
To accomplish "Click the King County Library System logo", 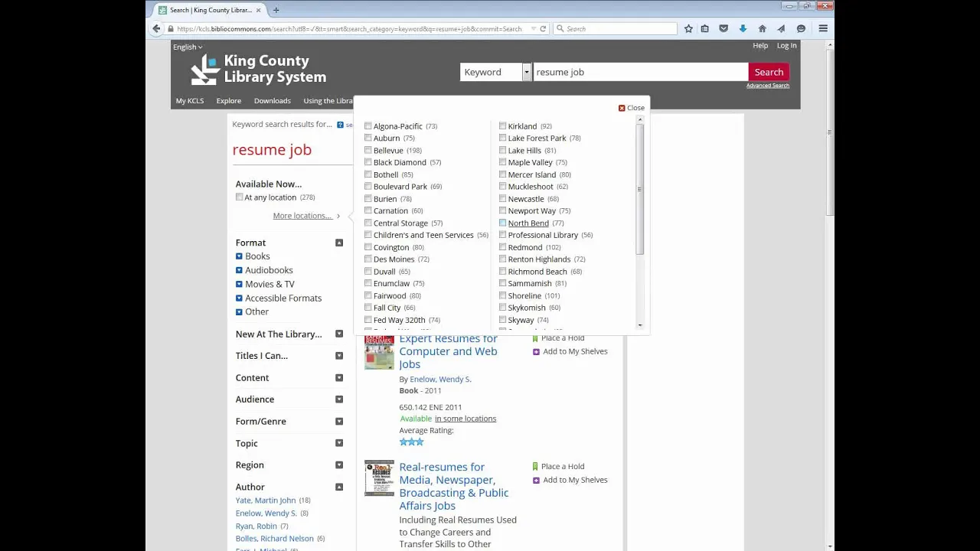I will pyautogui.click(x=259, y=69).
